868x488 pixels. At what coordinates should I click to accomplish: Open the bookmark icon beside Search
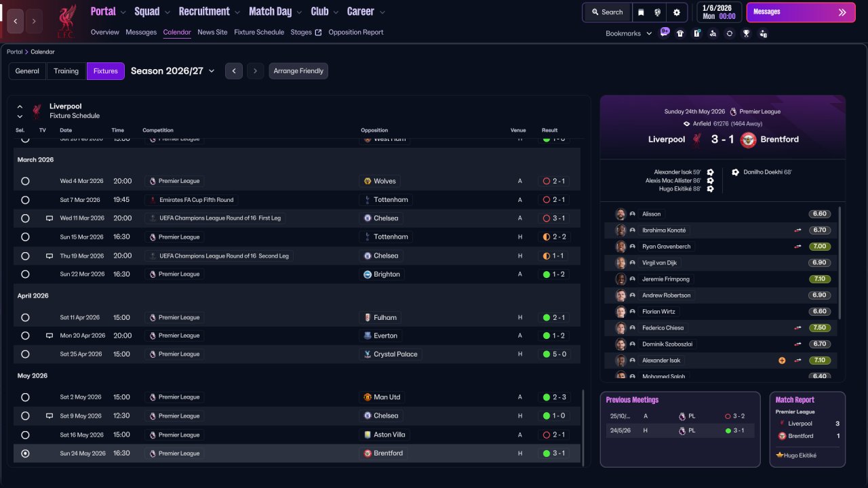point(642,12)
